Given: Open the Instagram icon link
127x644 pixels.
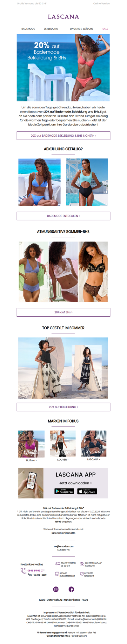Looking at the screenshot, I should coord(56,589).
